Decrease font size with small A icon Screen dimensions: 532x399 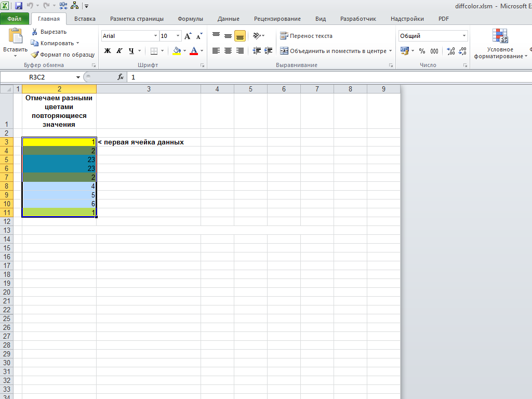click(x=199, y=36)
